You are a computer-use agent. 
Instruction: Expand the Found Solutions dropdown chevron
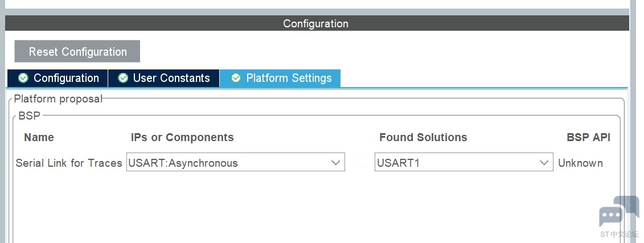[544, 163]
